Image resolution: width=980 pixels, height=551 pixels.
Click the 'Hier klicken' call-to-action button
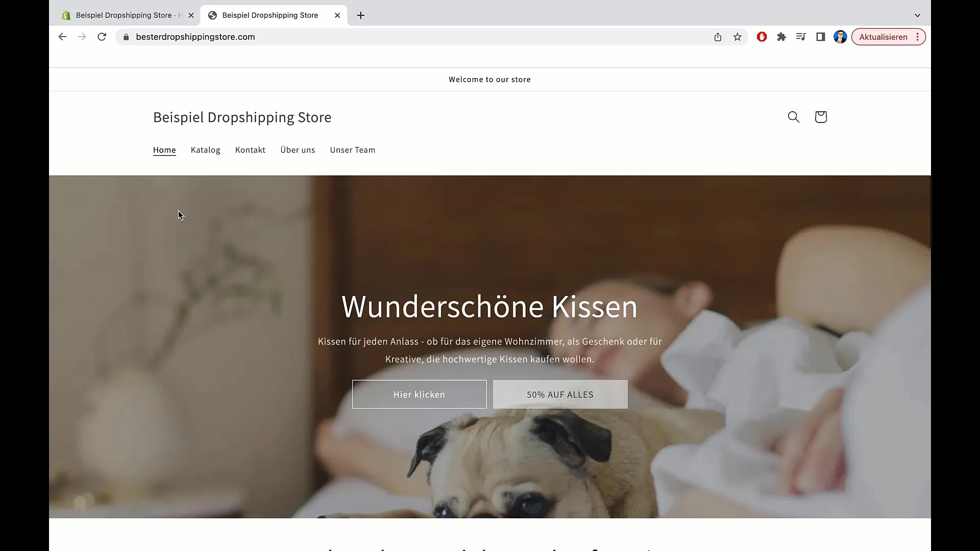[x=419, y=393]
